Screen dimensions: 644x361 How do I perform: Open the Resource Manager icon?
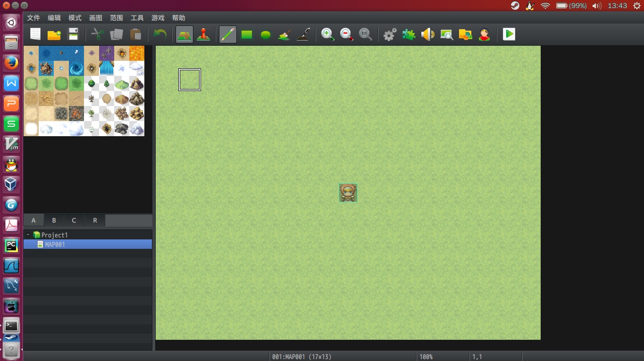[x=465, y=34]
